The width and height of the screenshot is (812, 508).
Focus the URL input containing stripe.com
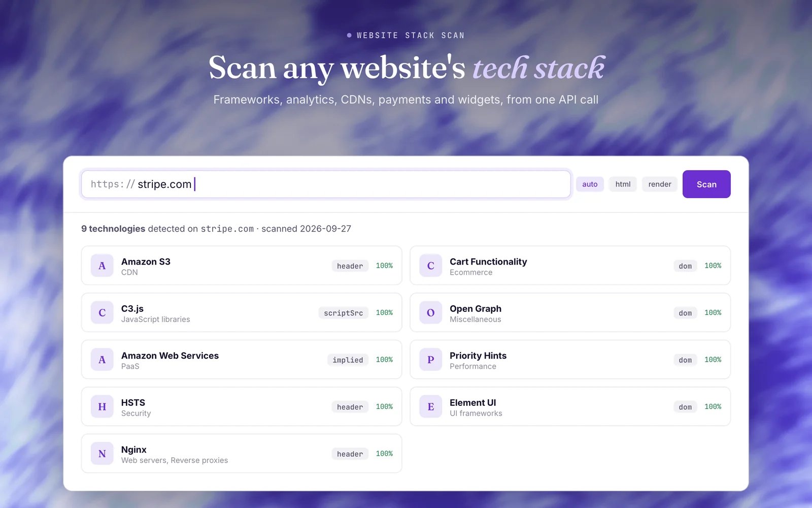tap(326, 184)
